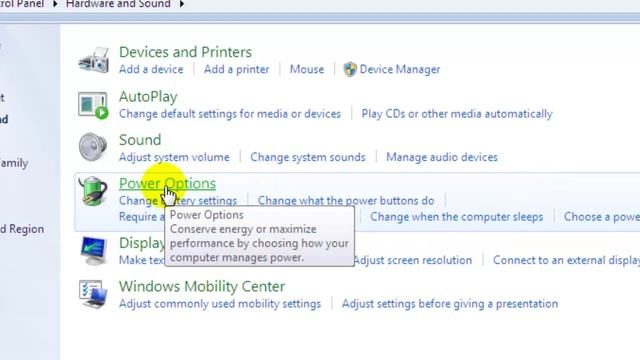Open the AutoPlay heading
This screenshot has height=360, width=640.
tap(148, 97)
